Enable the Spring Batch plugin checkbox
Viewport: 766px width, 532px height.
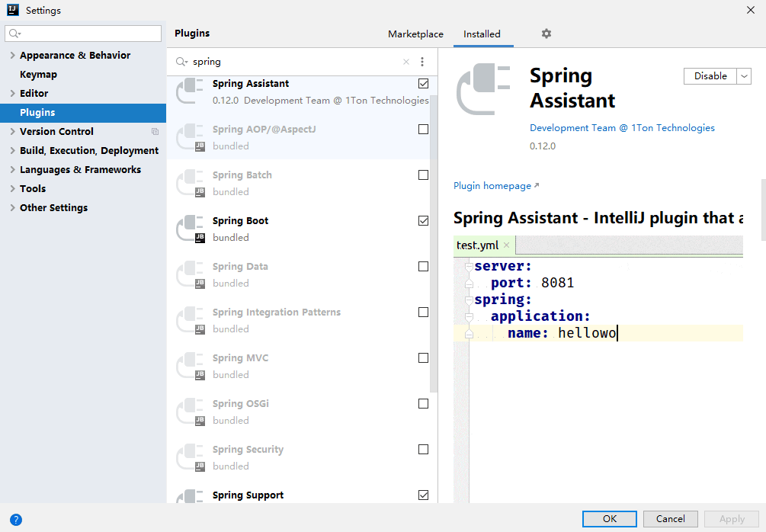(x=424, y=175)
